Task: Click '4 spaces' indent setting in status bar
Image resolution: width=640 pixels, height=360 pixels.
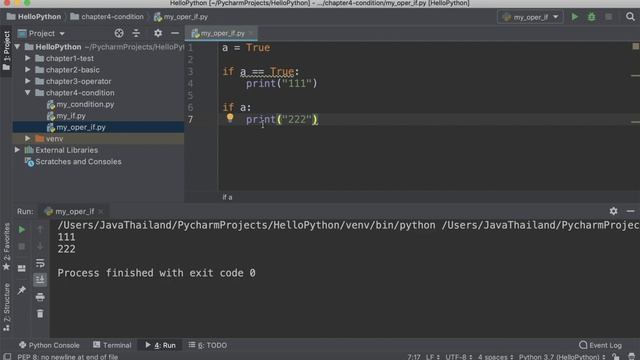Action: click(495, 357)
